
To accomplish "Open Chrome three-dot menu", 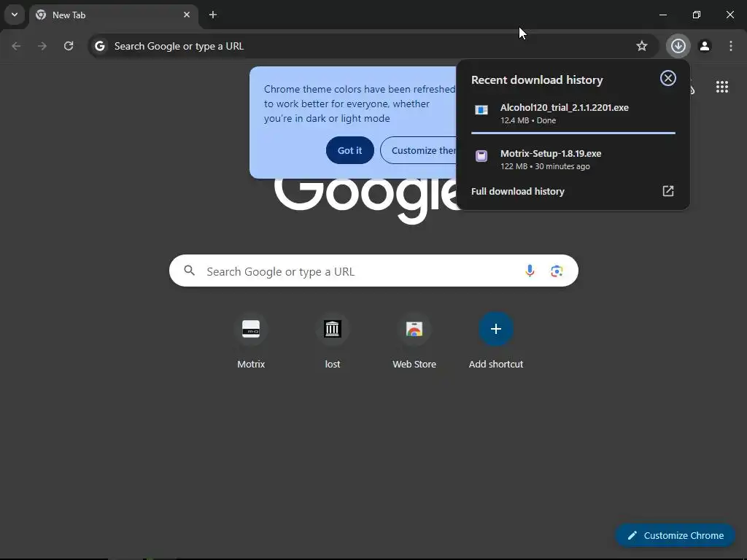I will click(x=731, y=46).
